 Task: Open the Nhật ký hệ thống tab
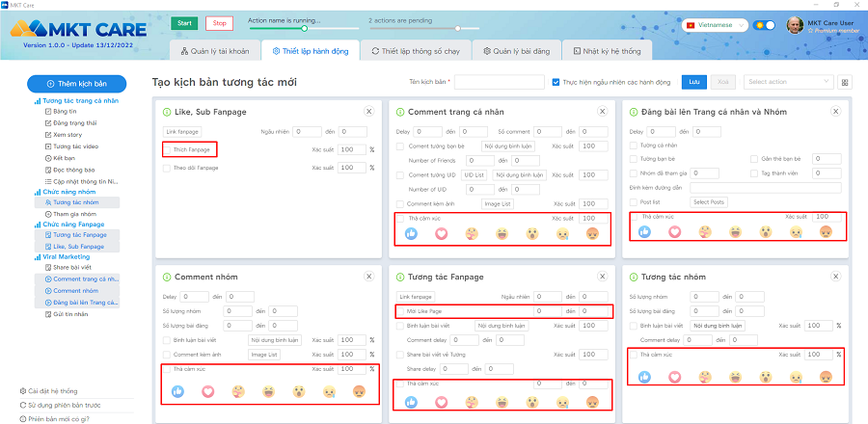(606, 50)
